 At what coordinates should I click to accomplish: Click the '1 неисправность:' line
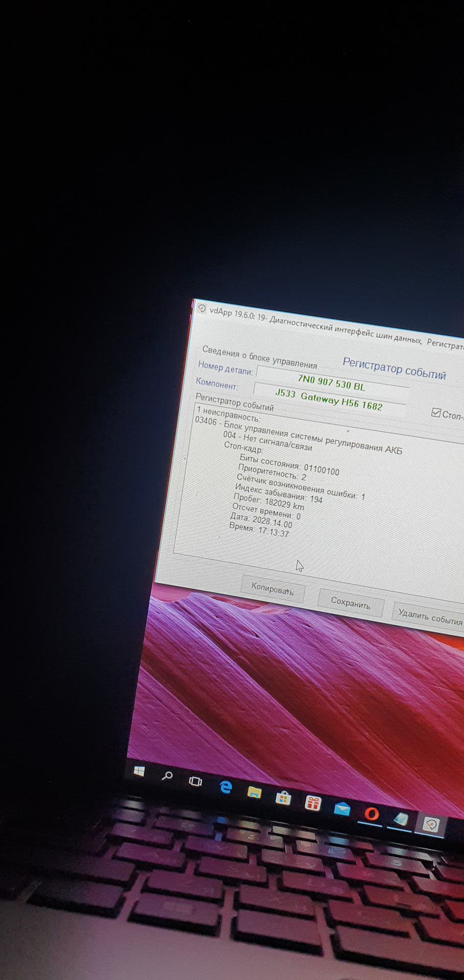pyautogui.click(x=228, y=413)
